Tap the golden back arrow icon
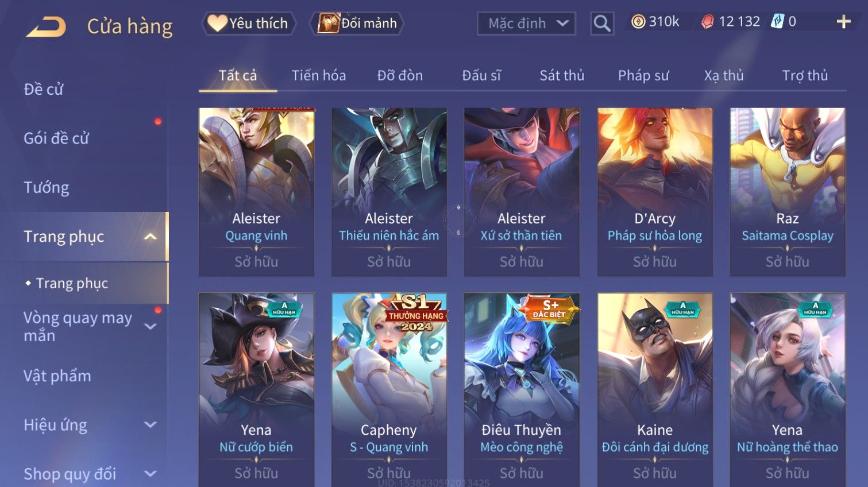This screenshot has height=487, width=868. (46, 27)
